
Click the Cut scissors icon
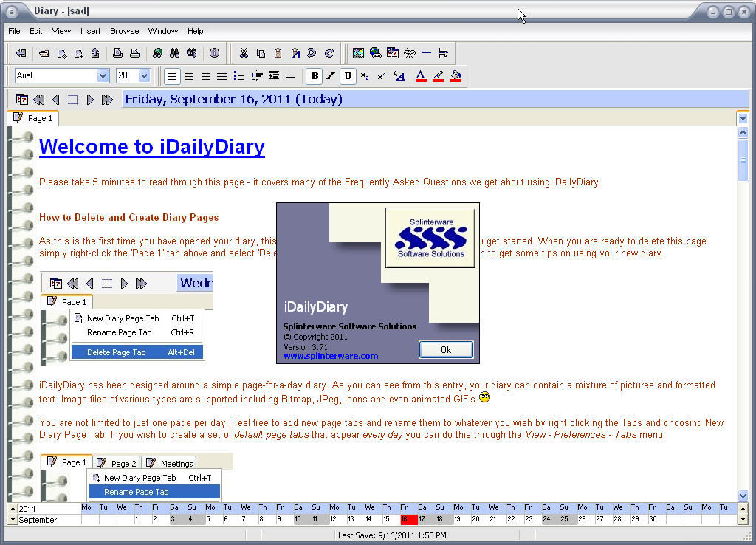pyautogui.click(x=244, y=52)
